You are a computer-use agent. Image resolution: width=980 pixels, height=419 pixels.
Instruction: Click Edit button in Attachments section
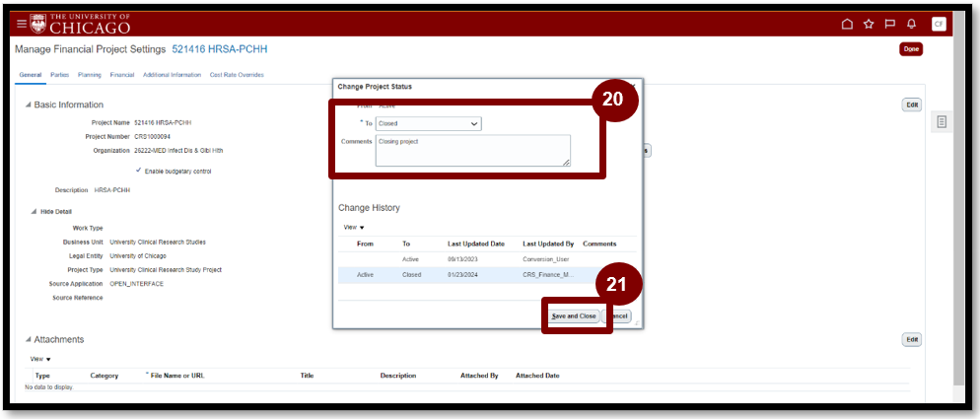pos(912,339)
